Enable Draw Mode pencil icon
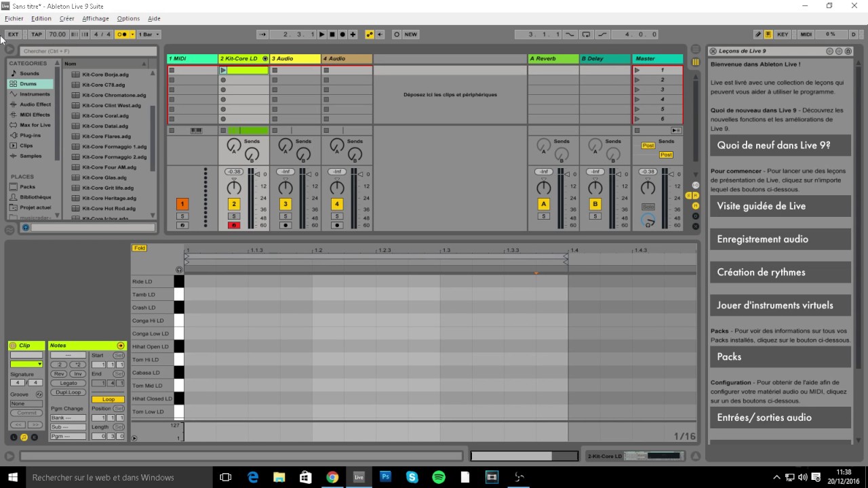 (758, 34)
